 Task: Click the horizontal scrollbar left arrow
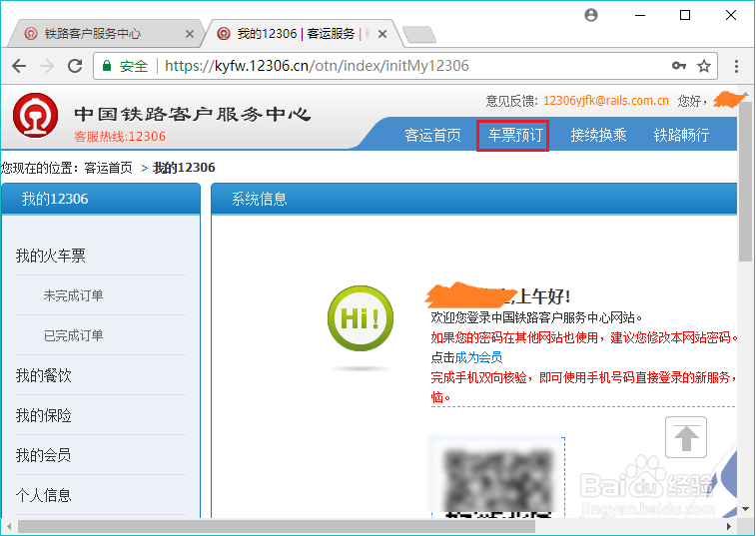click(x=9, y=526)
